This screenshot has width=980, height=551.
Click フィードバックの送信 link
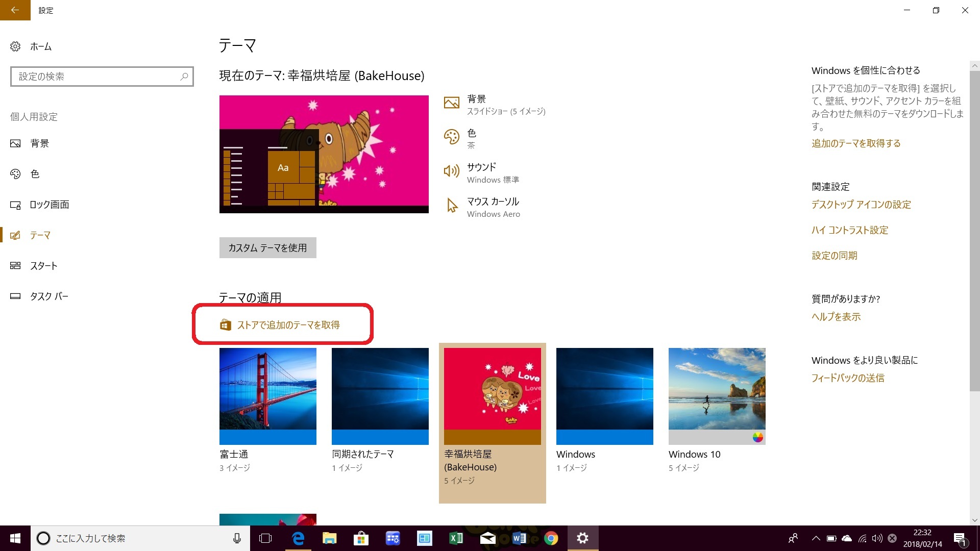848,378
